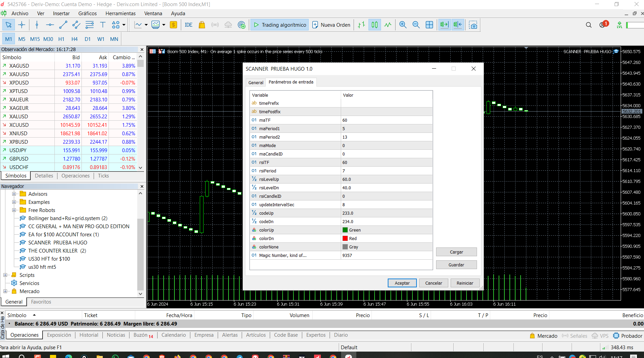Image resolution: width=644 pixels, height=358 pixels.
Task: Click the zoom in magnifier icon
Action: pos(403,25)
